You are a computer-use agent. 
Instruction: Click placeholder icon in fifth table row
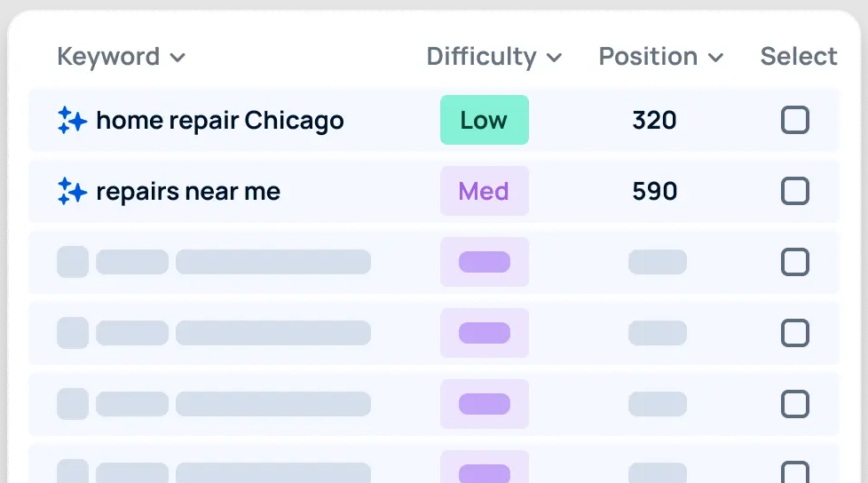pyautogui.click(x=73, y=404)
